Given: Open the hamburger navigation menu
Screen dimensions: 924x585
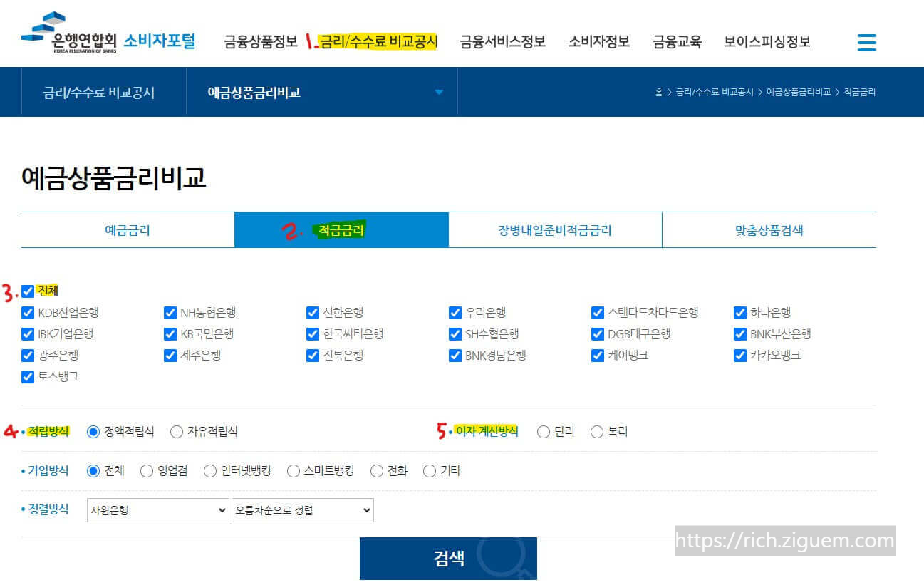Looking at the screenshot, I should pyautogui.click(x=866, y=42).
